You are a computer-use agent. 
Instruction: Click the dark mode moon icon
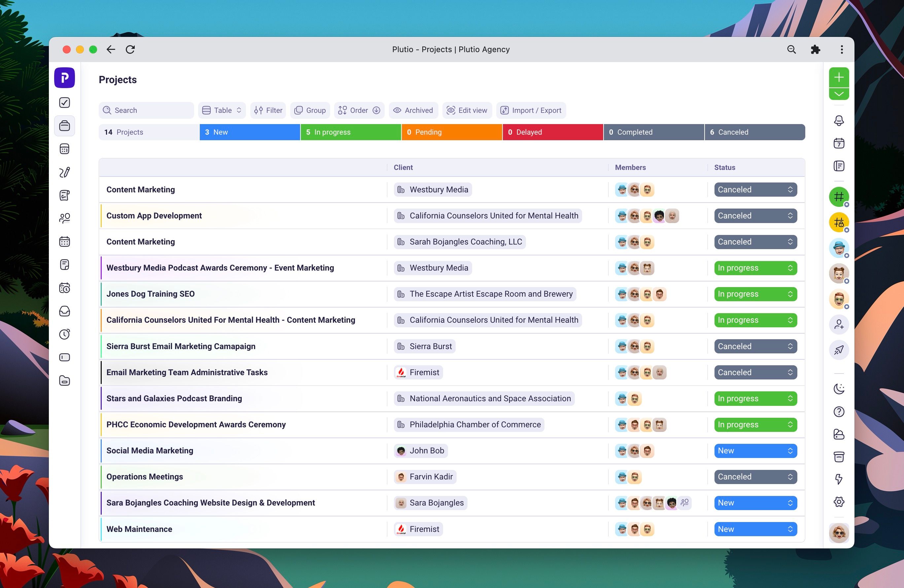(839, 389)
